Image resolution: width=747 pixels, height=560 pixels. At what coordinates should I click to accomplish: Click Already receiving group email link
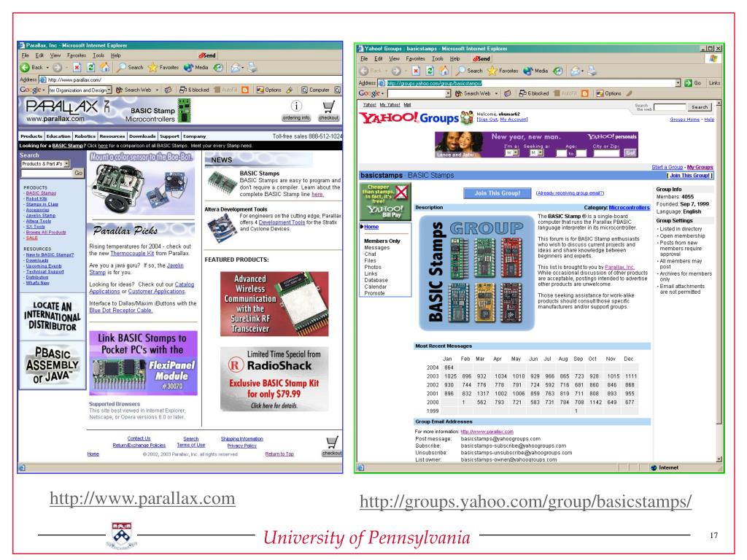[x=570, y=193]
